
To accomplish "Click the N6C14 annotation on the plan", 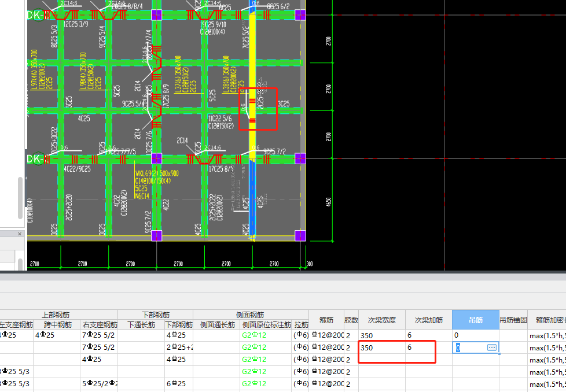I will pyautogui.click(x=142, y=196).
